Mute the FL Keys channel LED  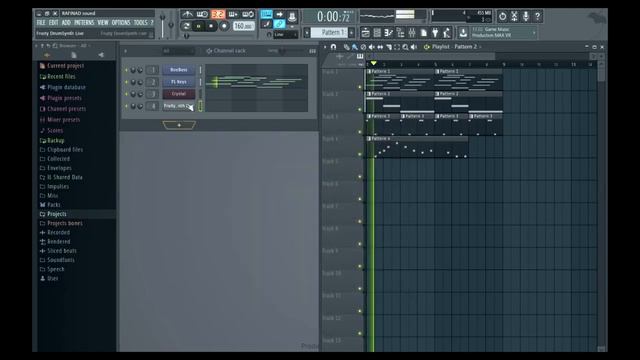coord(126,82)
